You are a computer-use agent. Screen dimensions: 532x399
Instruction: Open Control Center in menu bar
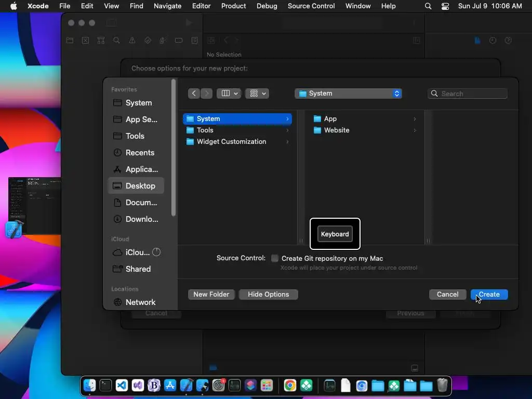[x=445, y=6]
